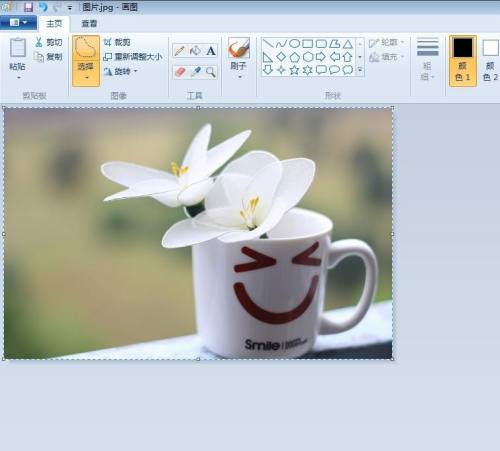Select the Pencil tool

179,51
